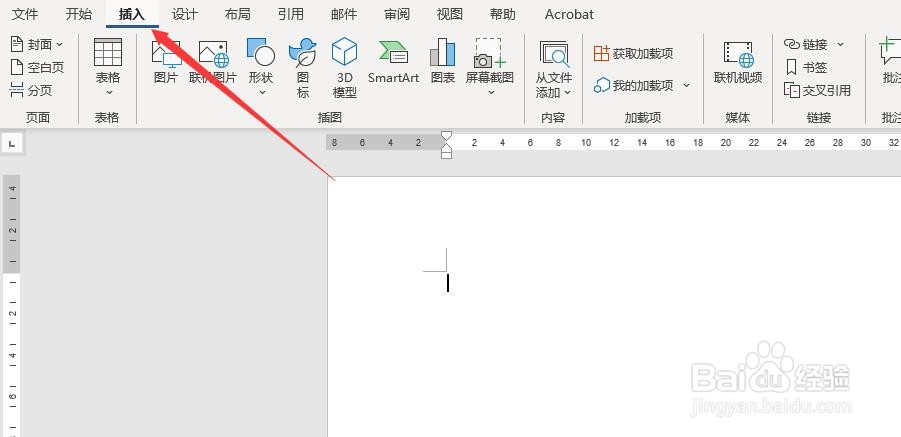Open the Acrobat tab
This screenshot has width=901, height=437.
click(x=569, y=14)
